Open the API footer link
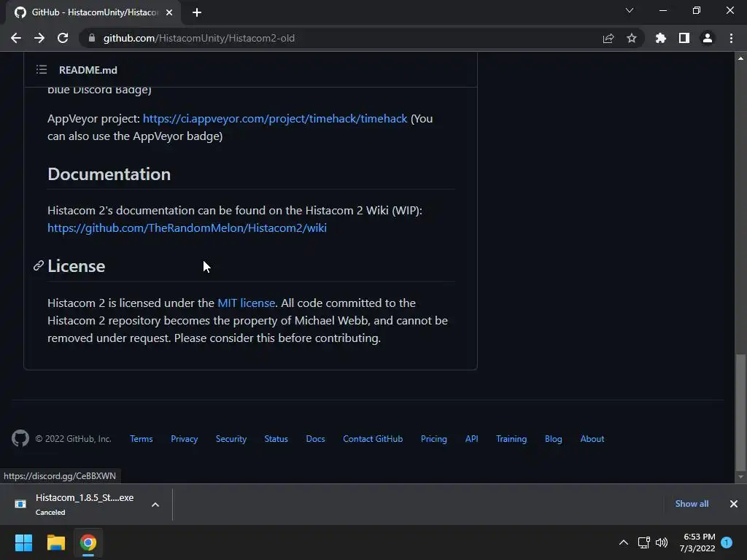This screenshot has height=560, width=747. pyautogui.click(x=472, y=438)
